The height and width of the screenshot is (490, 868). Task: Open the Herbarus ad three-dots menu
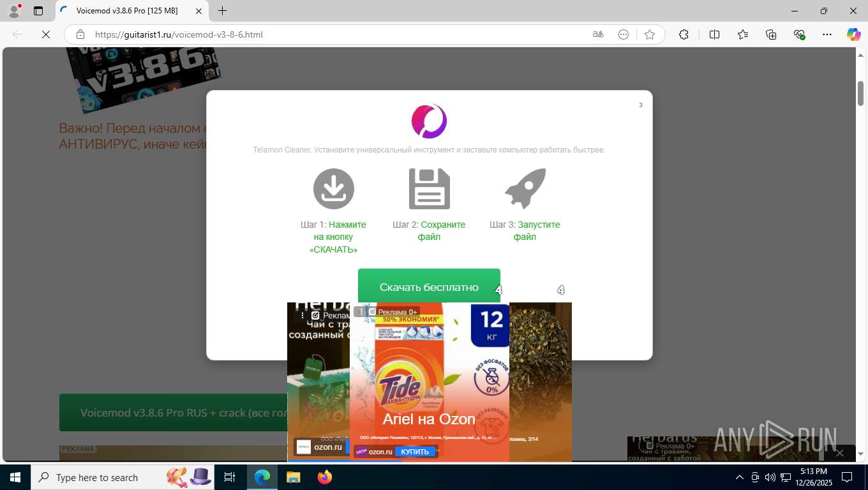[x=303, y=315]
